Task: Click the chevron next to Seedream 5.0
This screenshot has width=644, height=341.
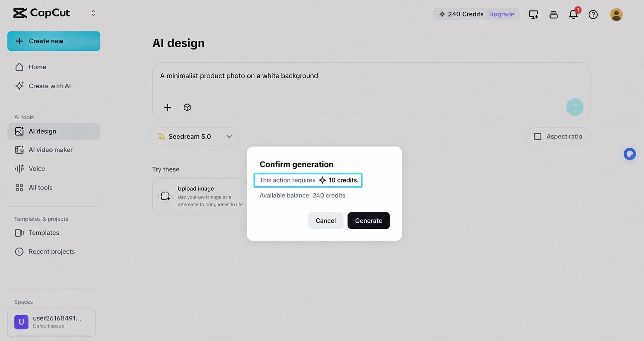Action: (229, 136)
